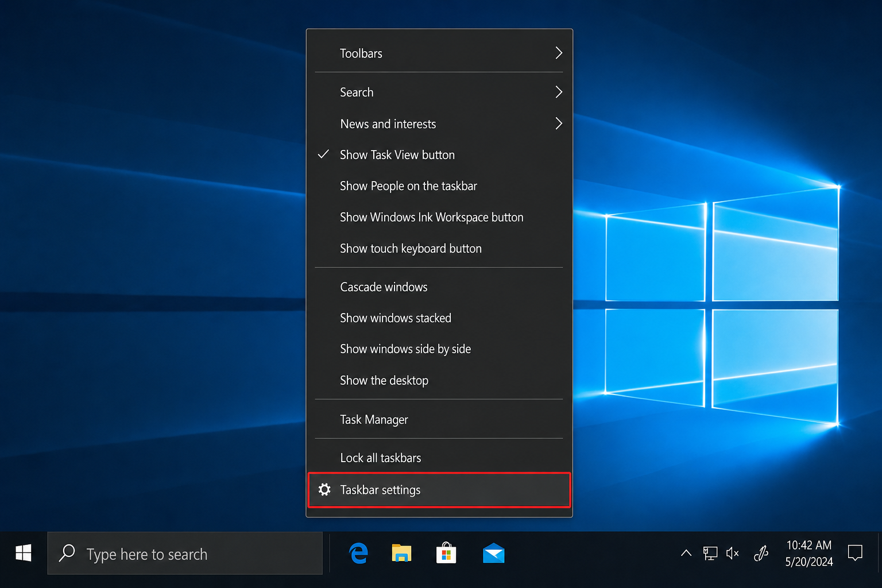The width and height of the screenshot is (882, 588).
Task: Enable Show Windows Ink Workspace button
Action: click(439, 217)
